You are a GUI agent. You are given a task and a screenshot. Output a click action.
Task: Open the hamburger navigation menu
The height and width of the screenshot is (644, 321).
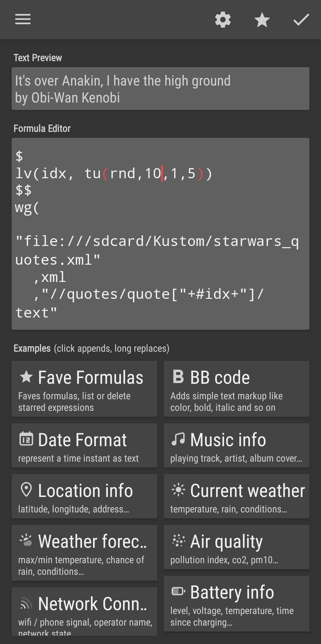[x=23, y=20]
